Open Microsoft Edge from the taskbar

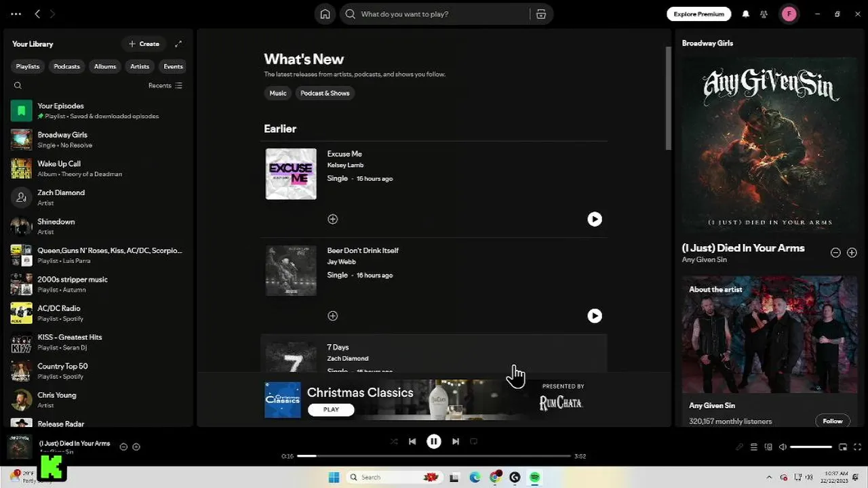pyautogui.click(x=475, y=477)
